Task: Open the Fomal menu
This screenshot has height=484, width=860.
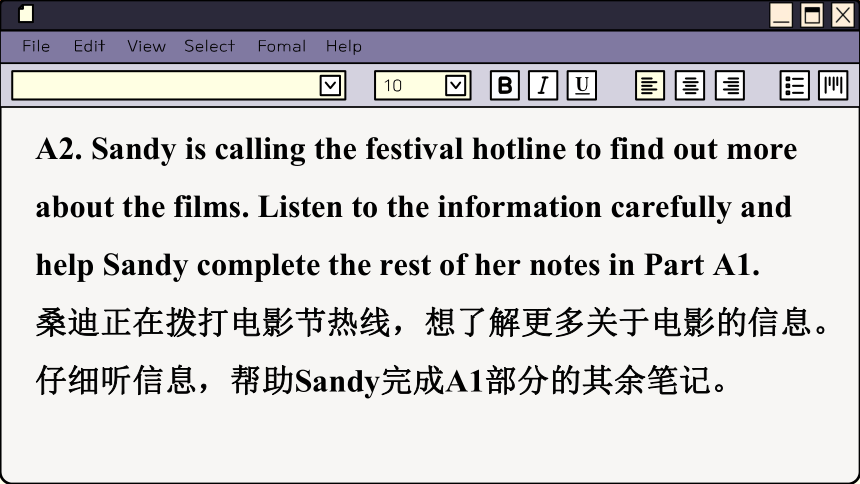Action: pyautogui.click(x=282, y=46)
